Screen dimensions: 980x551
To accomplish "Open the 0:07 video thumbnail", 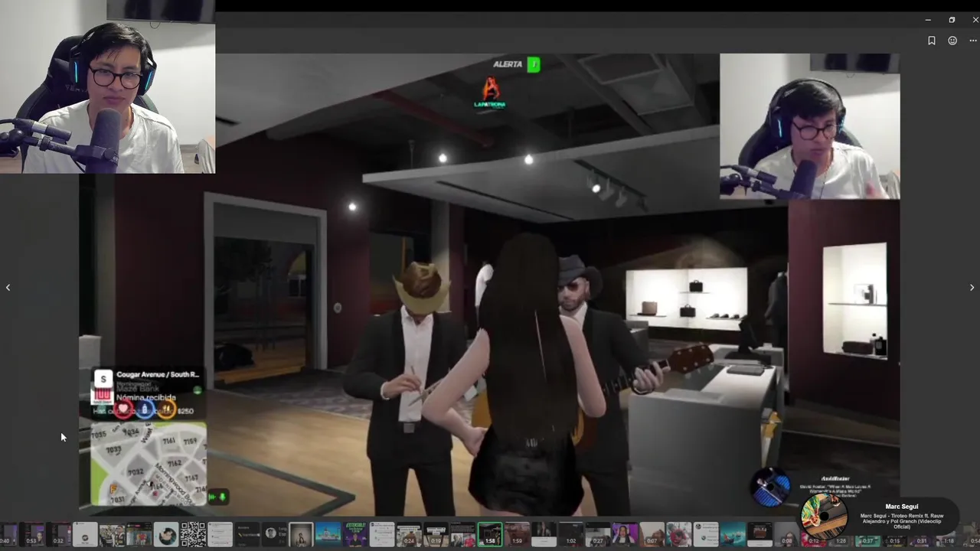I will [x=652, y=534].
